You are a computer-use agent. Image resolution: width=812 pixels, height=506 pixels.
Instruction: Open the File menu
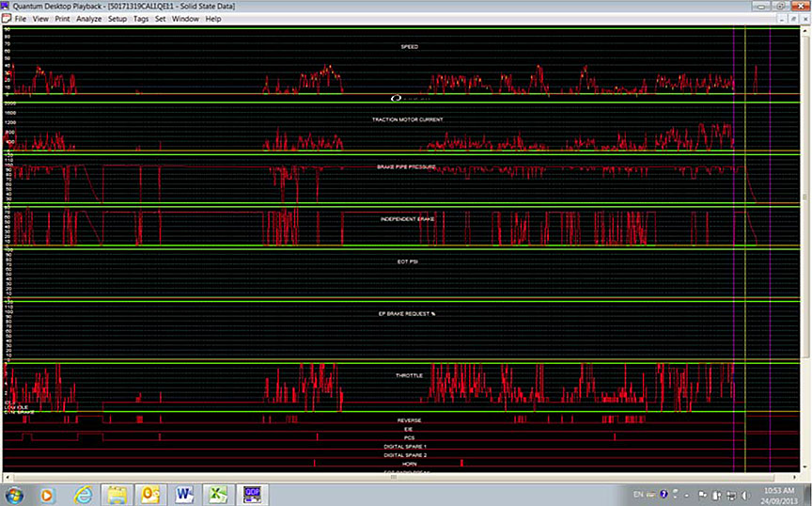coord(20,19)
